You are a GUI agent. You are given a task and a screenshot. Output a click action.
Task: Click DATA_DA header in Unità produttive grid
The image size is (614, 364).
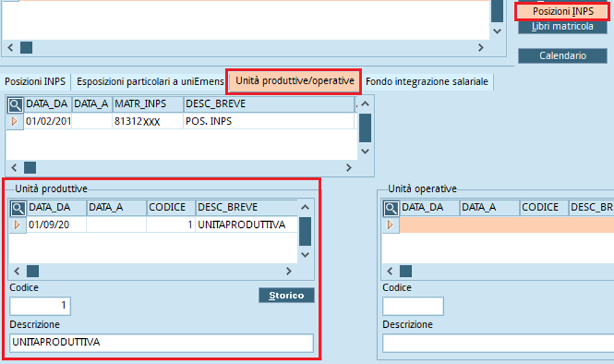pos(56,208)
